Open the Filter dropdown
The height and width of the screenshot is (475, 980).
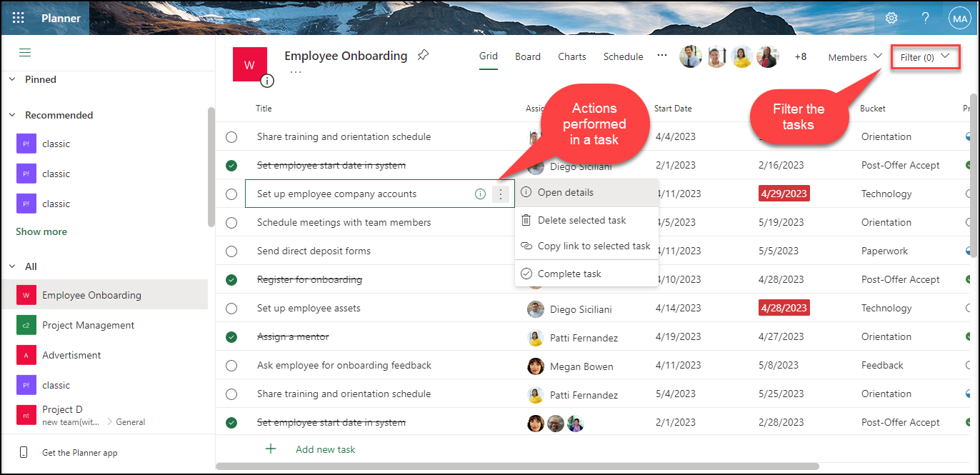(925, 56)
